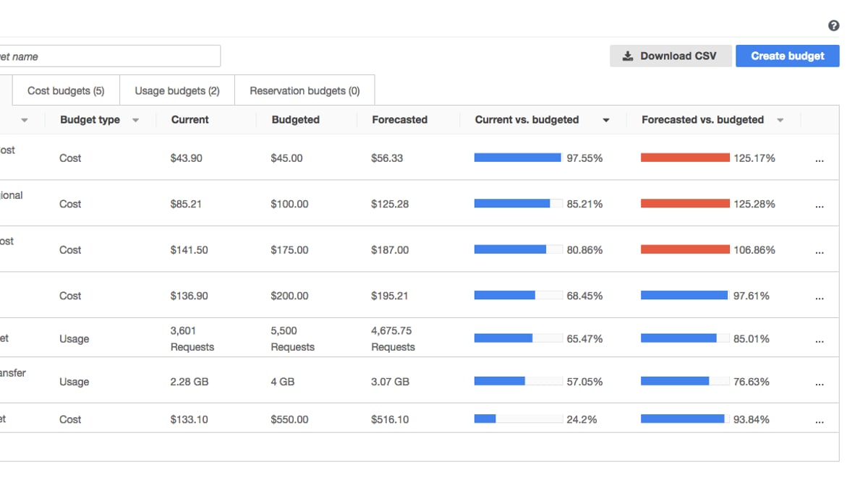Click the Usage type in the 2.28 GB row

pyautogui.click(x=74, y=382)
